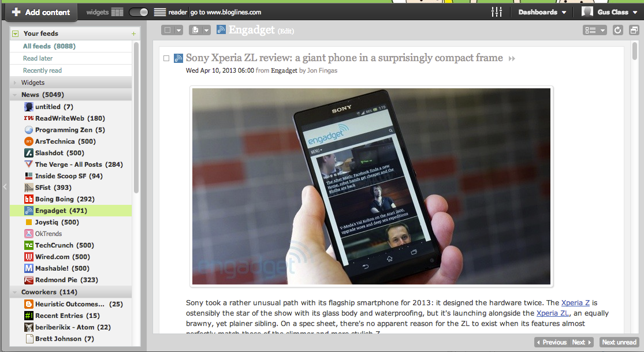Click the feeds sidebar scrollbar
The height and width of the screenshot is (352, 644).
136,117
